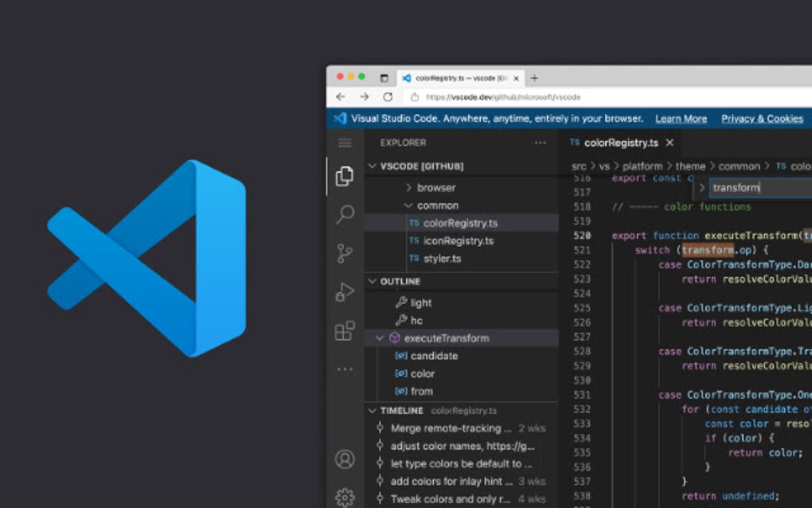Screen dimensions: 812x508
Task: Select the Explorer icon in the activity bar
Action: 345,177
